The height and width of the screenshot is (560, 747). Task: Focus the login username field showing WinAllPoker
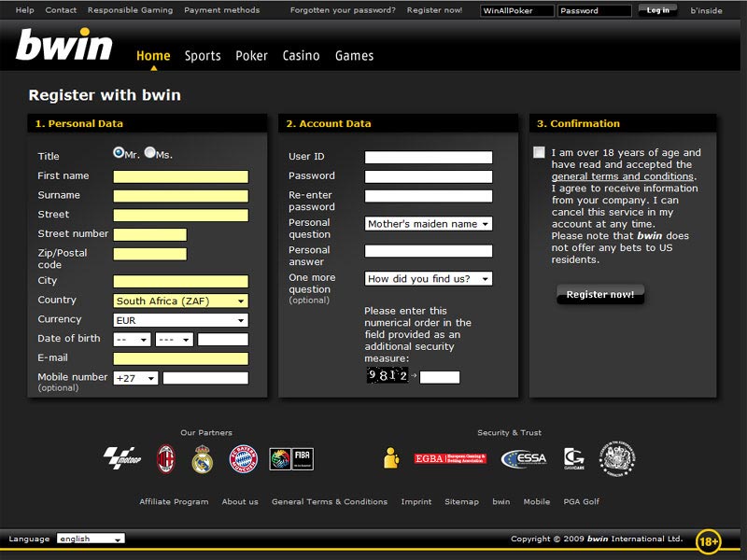point(517,10)
